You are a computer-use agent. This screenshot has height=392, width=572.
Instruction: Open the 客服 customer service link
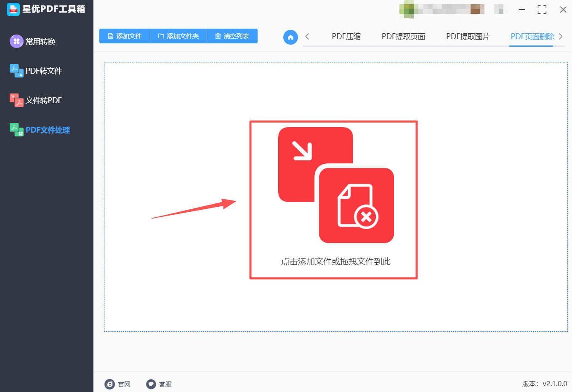pos(159,384)
